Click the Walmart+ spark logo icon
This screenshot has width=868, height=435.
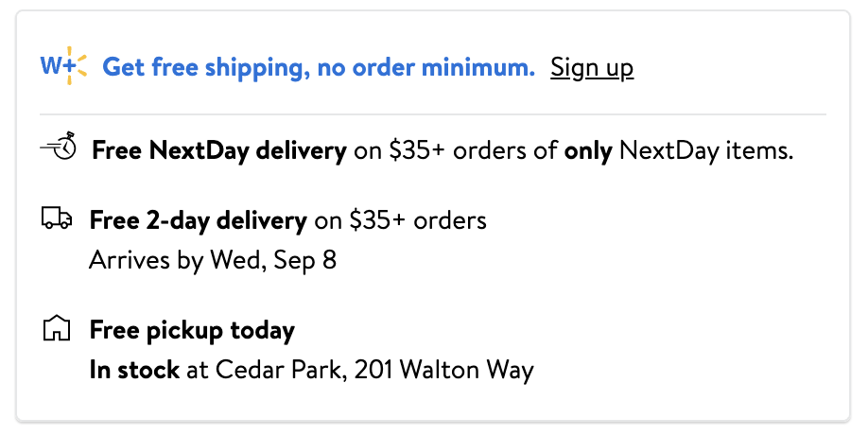pyautogui.click(x=63, y=65)
